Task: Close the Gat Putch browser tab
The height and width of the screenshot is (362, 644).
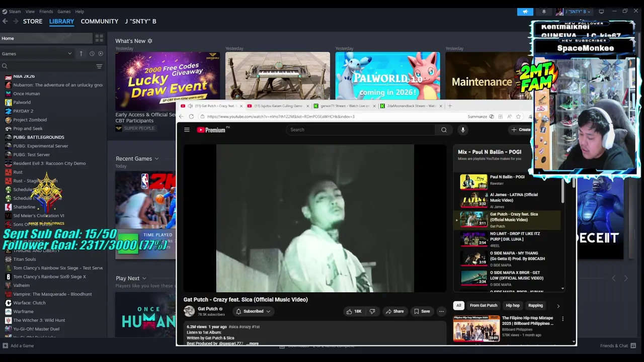Action: pyautogui.click(x=241, y=106)
